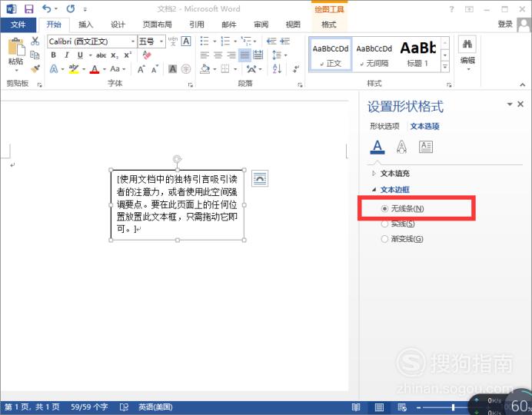Click the text highlight color icon
The image size is (532, 415).
click(x=74, y=69)
